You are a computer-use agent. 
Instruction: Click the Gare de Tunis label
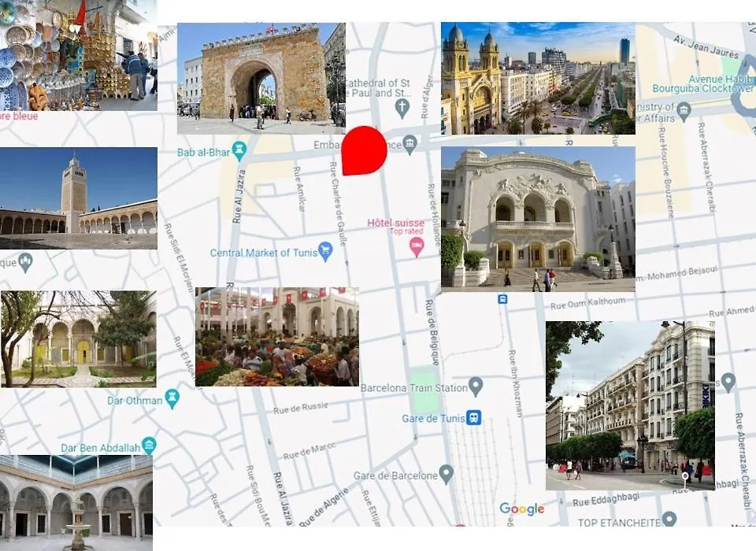point(433,419)
